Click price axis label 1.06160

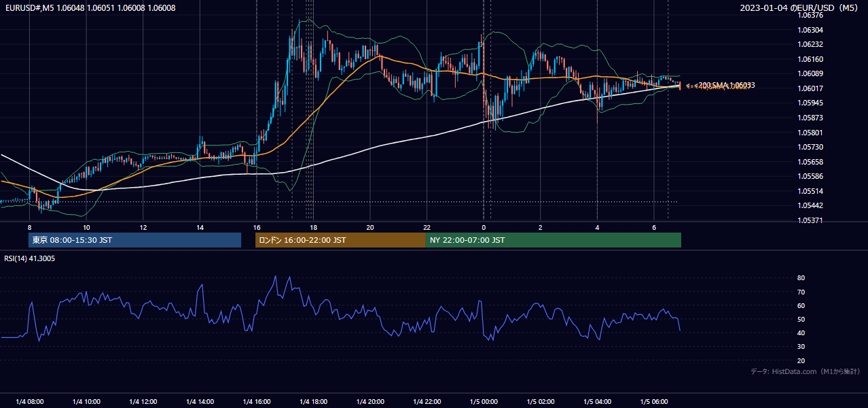coord(810,59)
